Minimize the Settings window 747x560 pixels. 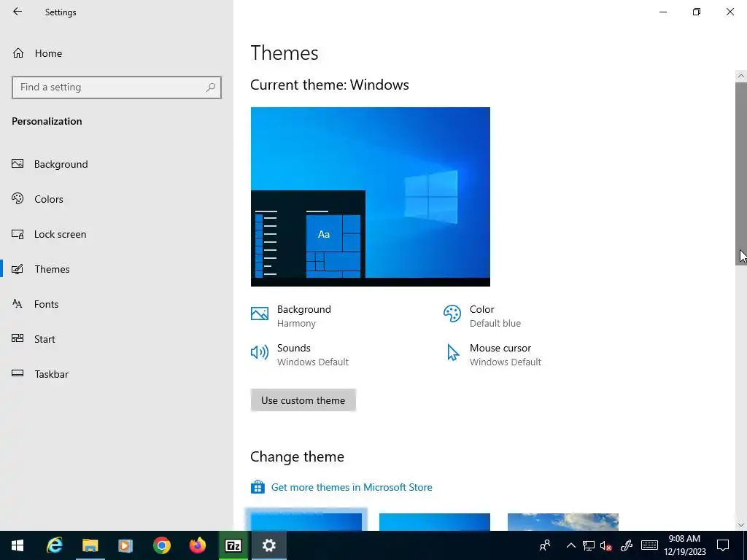click(x=663, y=12)
